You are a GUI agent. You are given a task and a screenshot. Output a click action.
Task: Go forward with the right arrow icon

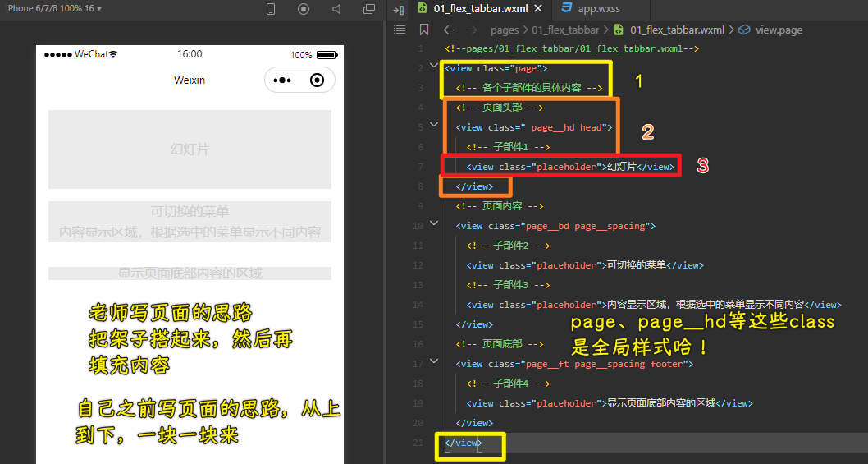click(x=472, y=30)
